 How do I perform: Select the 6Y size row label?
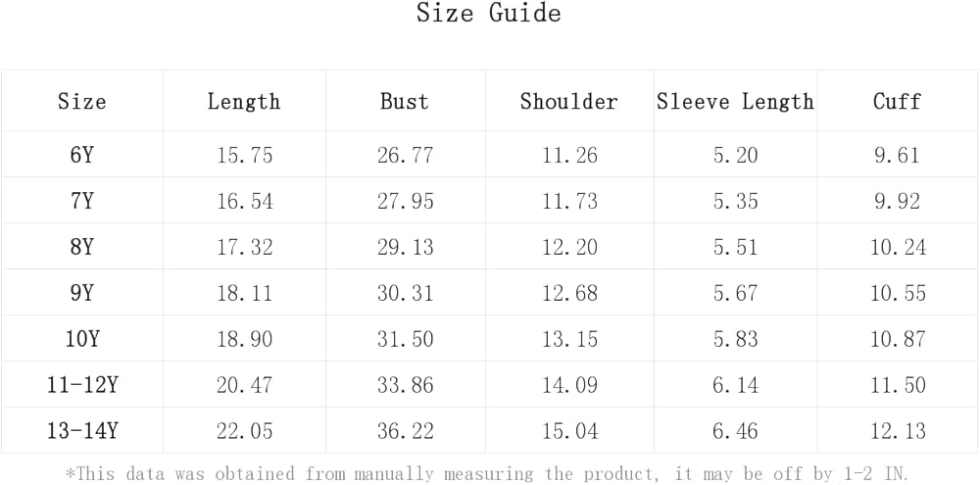81,155
